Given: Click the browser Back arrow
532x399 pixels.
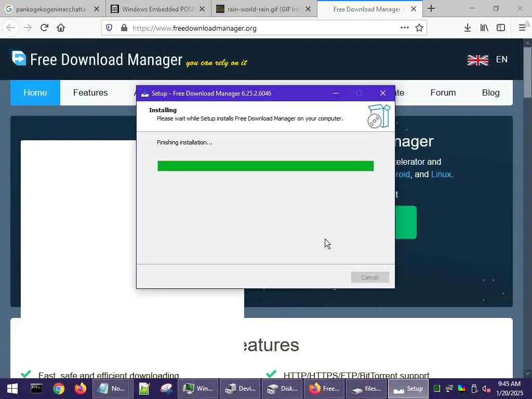Looking at the screenshot, I should point(10,28).
